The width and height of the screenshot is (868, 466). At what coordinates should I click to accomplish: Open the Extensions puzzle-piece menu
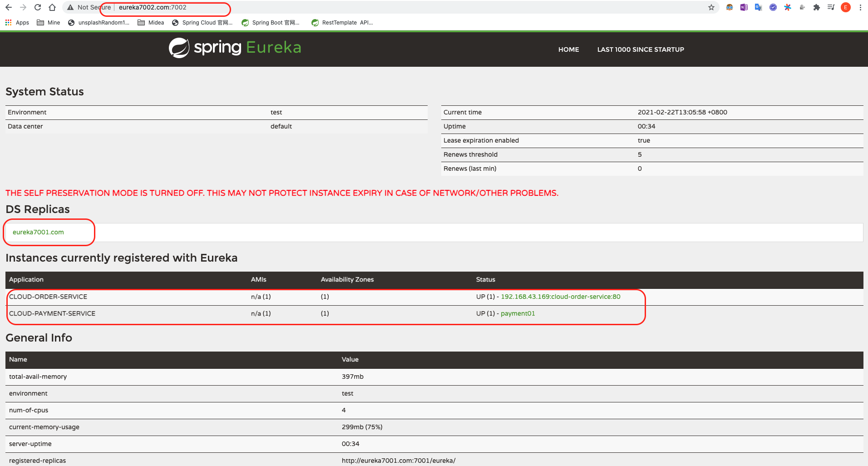(x=816, y=7)
